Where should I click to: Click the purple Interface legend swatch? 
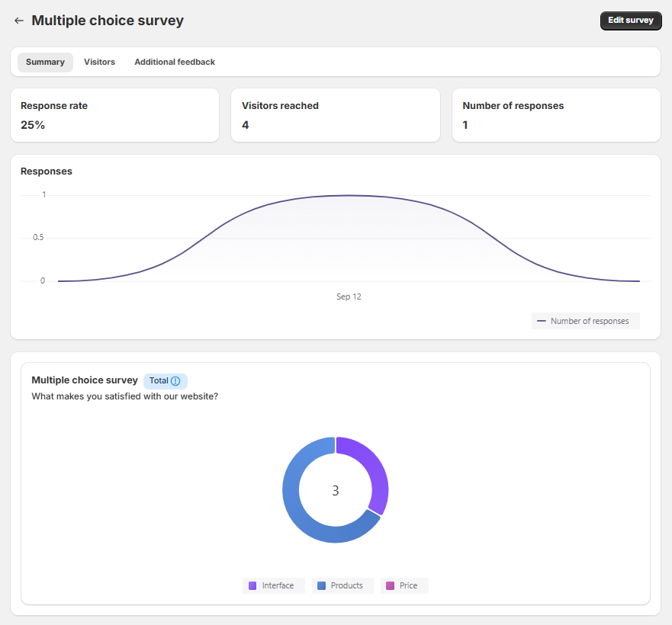pyautogui.click(x=252, y=585)
